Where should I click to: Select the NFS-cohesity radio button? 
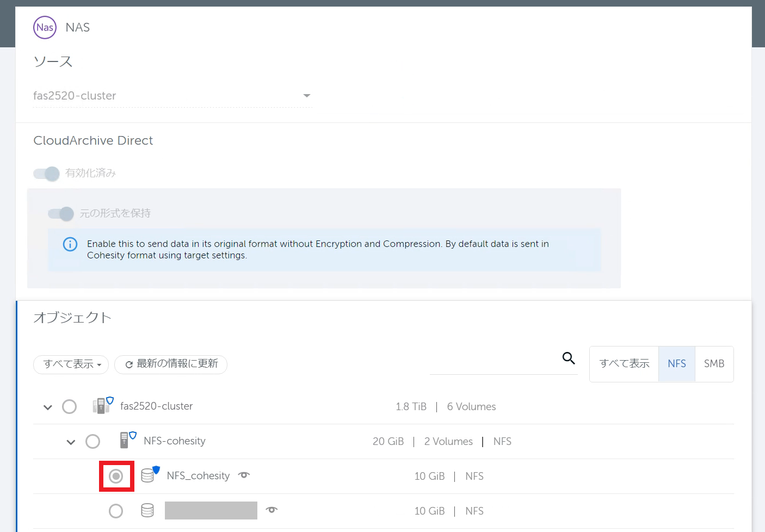click(x=92, y=441)
